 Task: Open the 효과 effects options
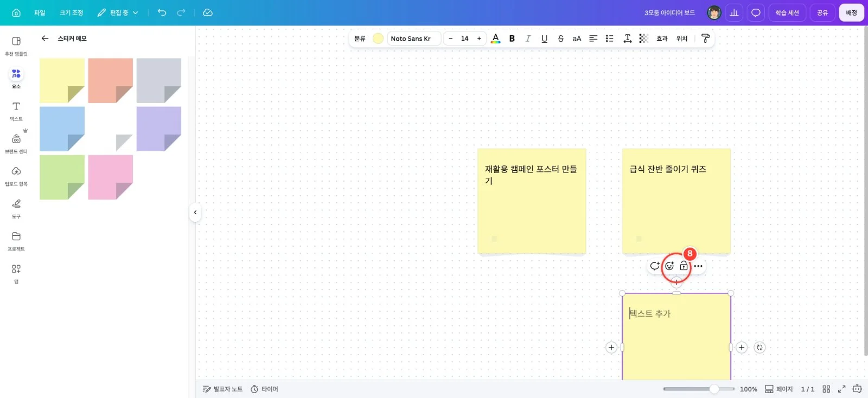[662, 38]
